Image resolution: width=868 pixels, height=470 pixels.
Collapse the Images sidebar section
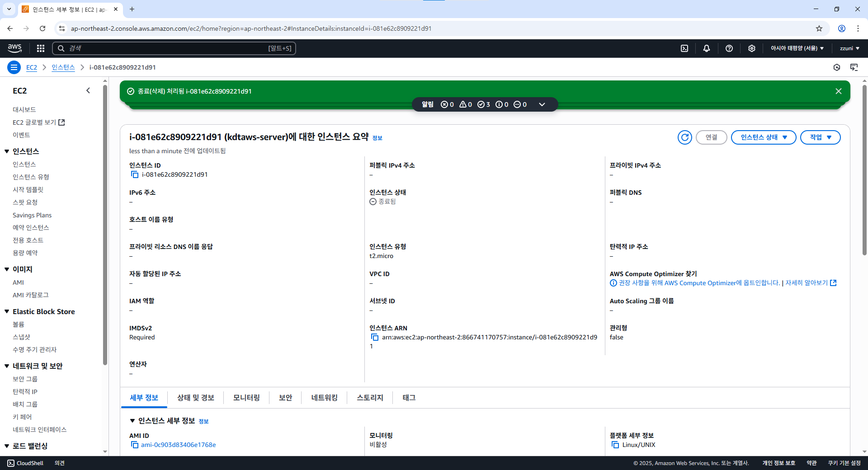(7, 269)
